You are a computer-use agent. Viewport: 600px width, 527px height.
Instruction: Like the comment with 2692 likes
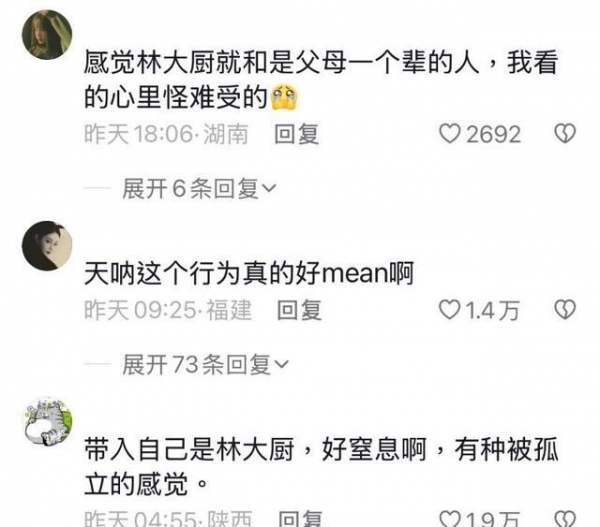pyautogui.click(x=449, y=134)
